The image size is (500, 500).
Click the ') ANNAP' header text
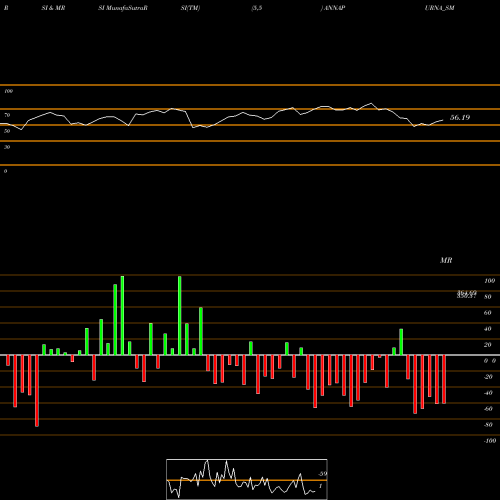click(x=333, y=8)
